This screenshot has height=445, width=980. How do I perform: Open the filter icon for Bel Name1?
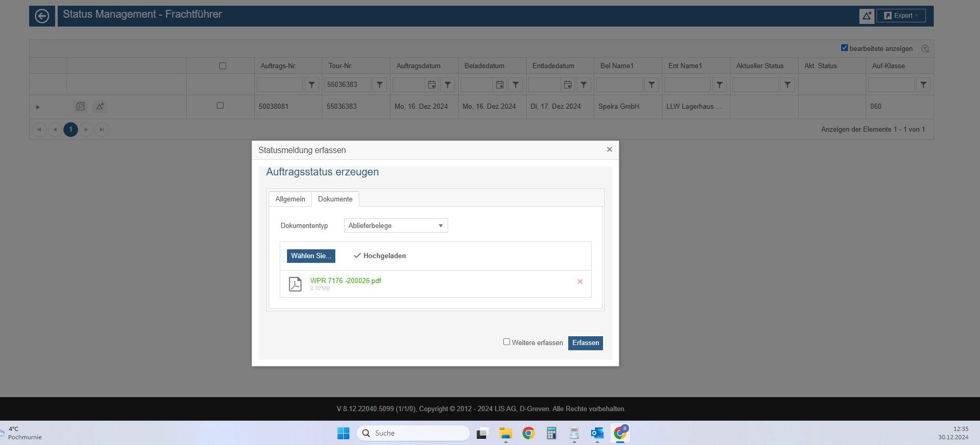651,85
